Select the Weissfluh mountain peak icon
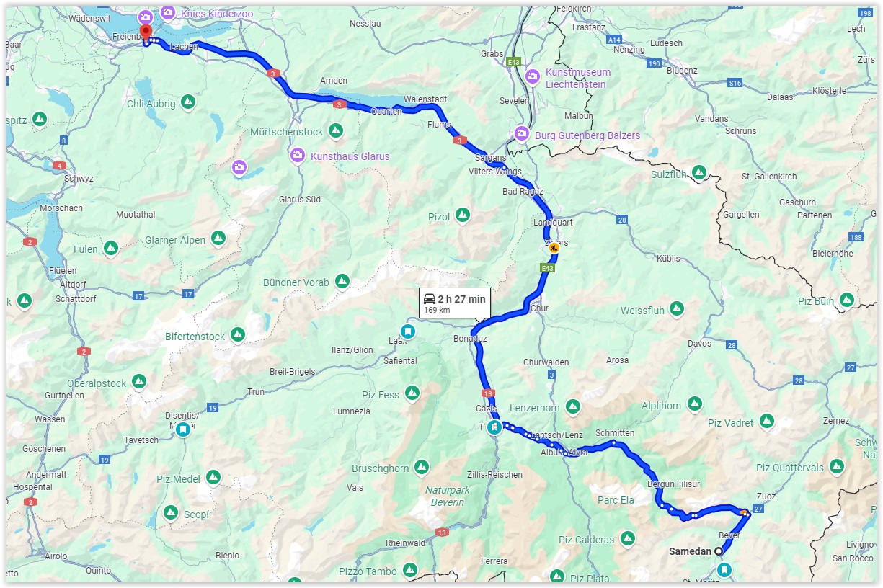 click(x=676, y=309)
